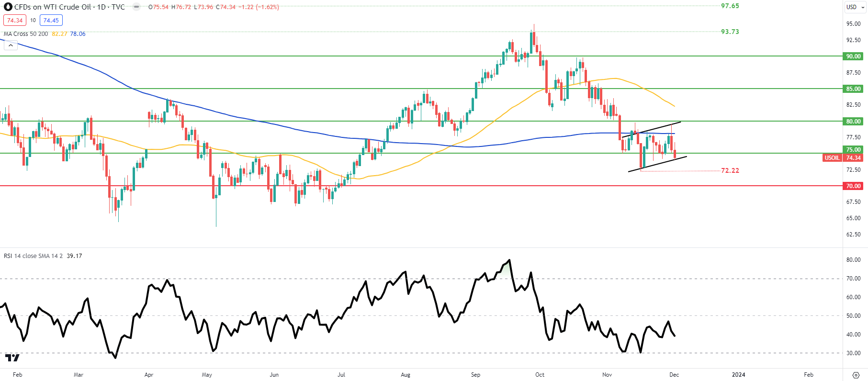Click the 2024 label on time axis
Screen dimensions: 868x381
[x=738, y=375]
